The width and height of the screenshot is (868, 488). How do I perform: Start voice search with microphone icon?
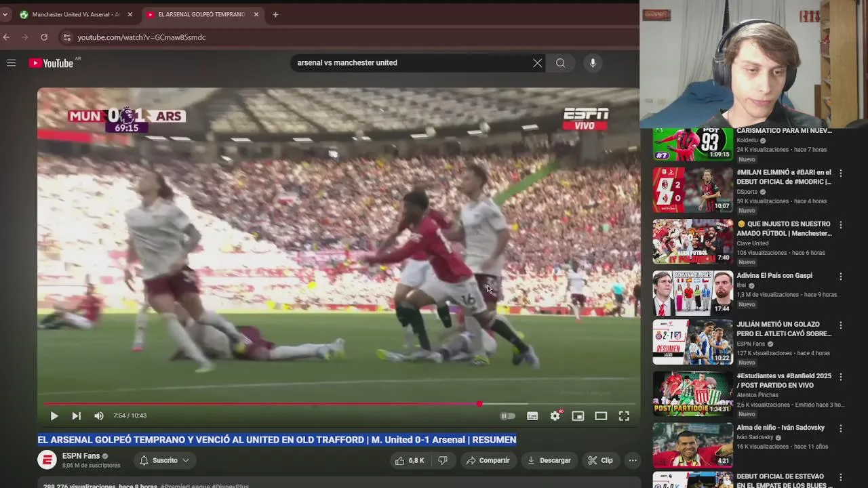(593, 63)
